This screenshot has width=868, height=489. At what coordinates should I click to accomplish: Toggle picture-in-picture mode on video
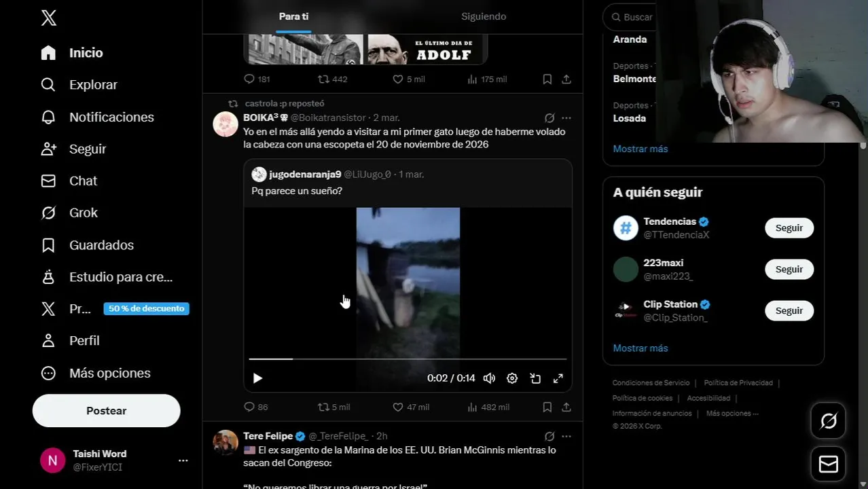point(535,378)
